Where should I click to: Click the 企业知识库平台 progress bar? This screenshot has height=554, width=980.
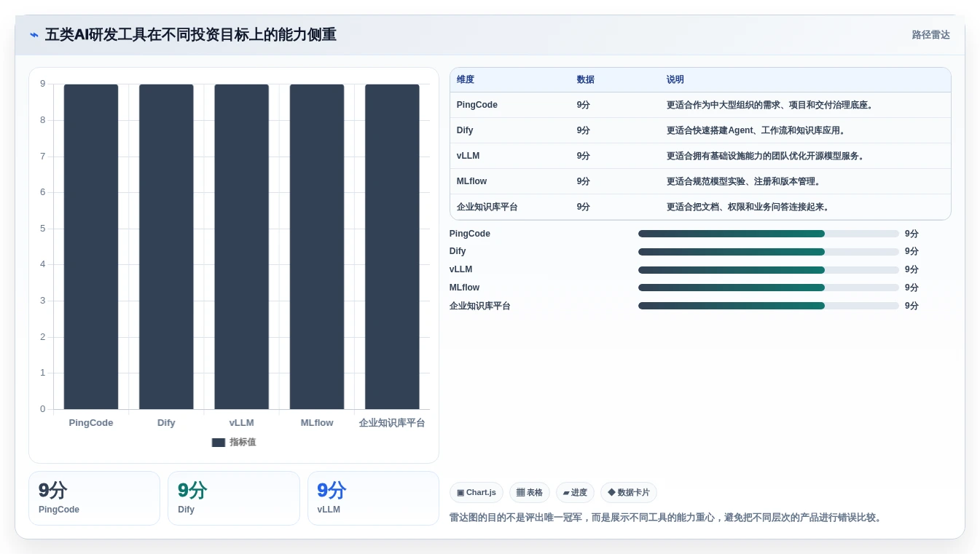769,306
